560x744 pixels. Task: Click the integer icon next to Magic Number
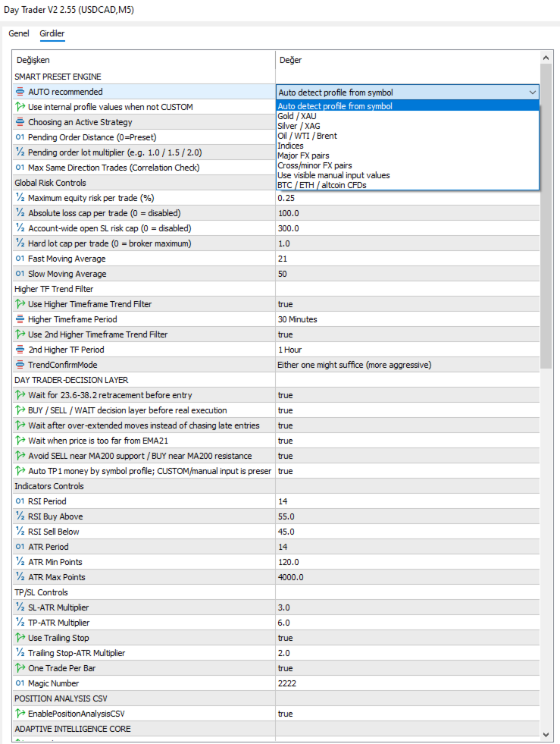pyautogui.click(x=20, y=683)
